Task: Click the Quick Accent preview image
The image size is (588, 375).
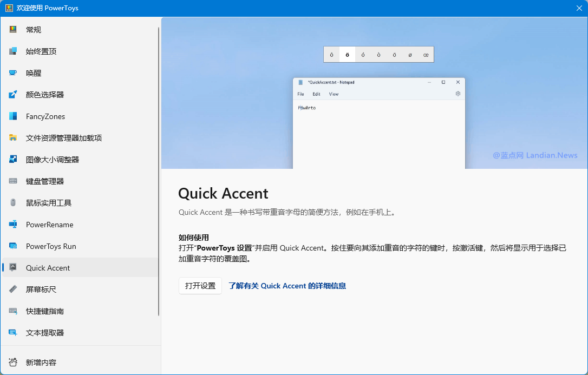Action: pos(375,93)
